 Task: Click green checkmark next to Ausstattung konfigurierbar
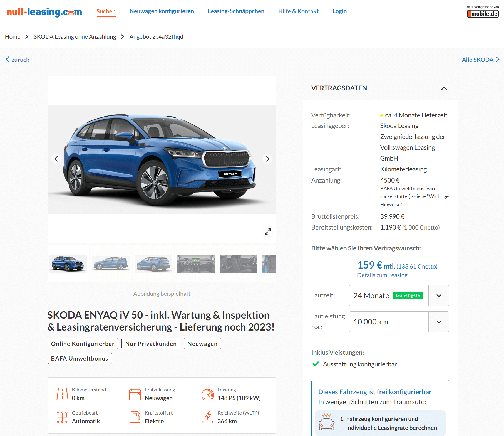click(316, 364)
